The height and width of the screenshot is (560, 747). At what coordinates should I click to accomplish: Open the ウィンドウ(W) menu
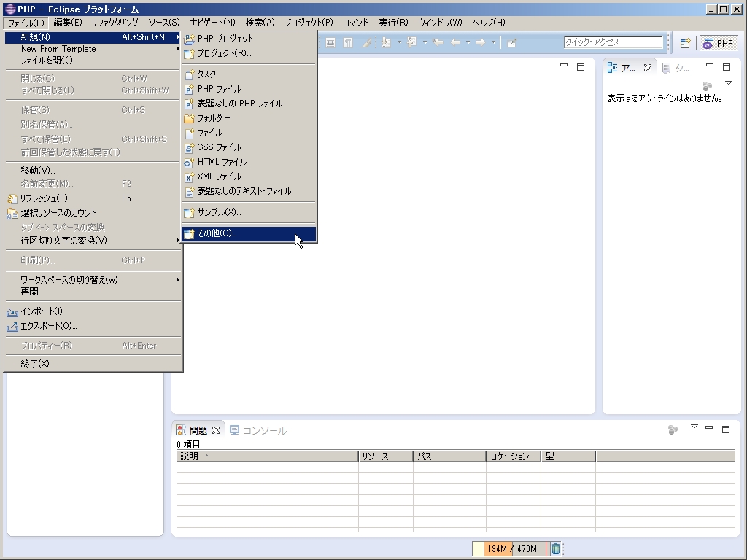pyautogui.click(x=440, y=23)
